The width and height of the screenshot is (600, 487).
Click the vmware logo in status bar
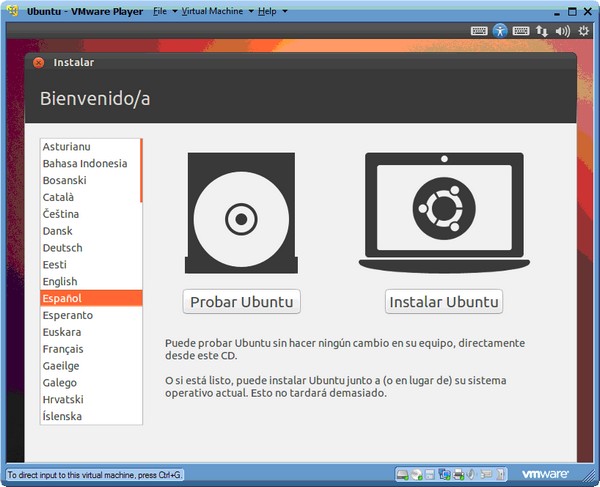coord(545,474)
